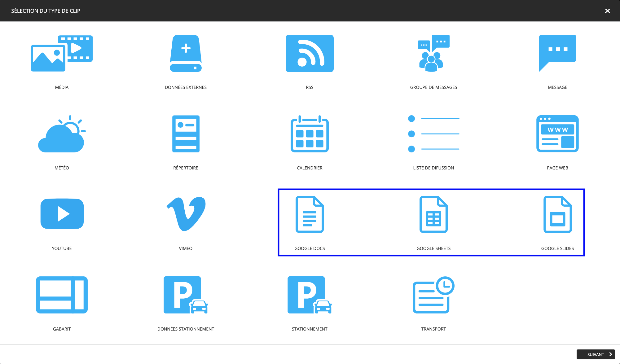This screenshot has width=620, height=364.
Task: Select the Liste de Difussion list icon
Action: 433,134
